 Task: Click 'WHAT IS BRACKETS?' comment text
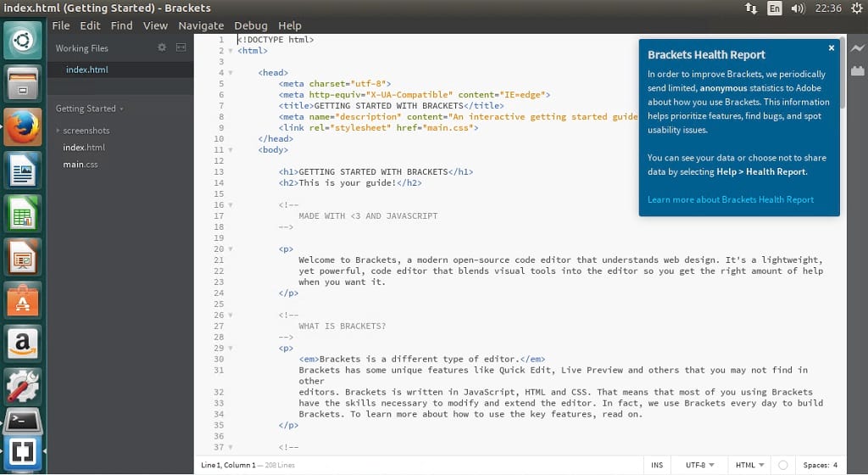pyautogui.click(x=342, y=326)
